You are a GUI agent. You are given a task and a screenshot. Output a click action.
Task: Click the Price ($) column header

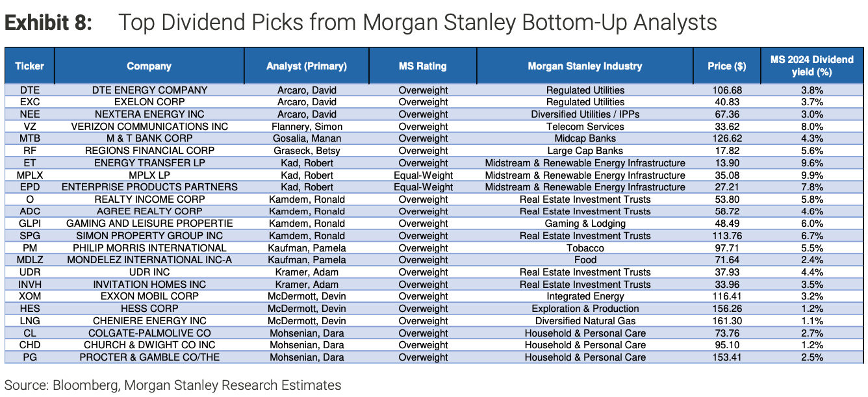pyautogui.click(x=726, y=66)
